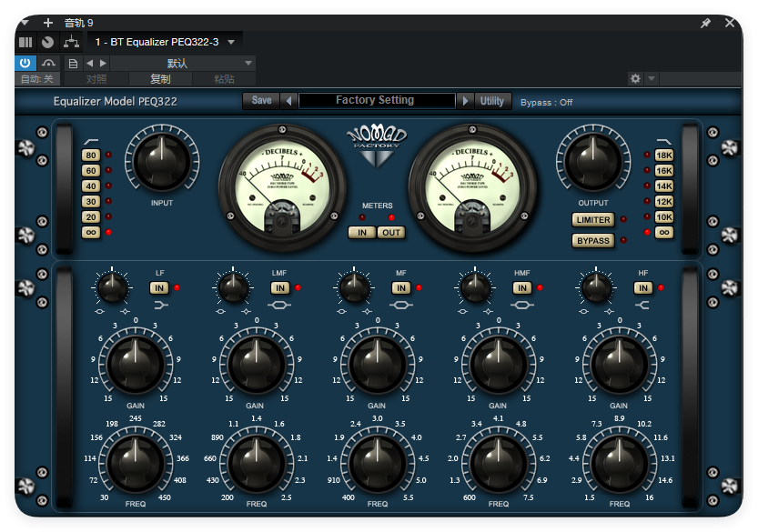Open the gear settings icon
Screen dimensions: 758x532
[635, 78]
